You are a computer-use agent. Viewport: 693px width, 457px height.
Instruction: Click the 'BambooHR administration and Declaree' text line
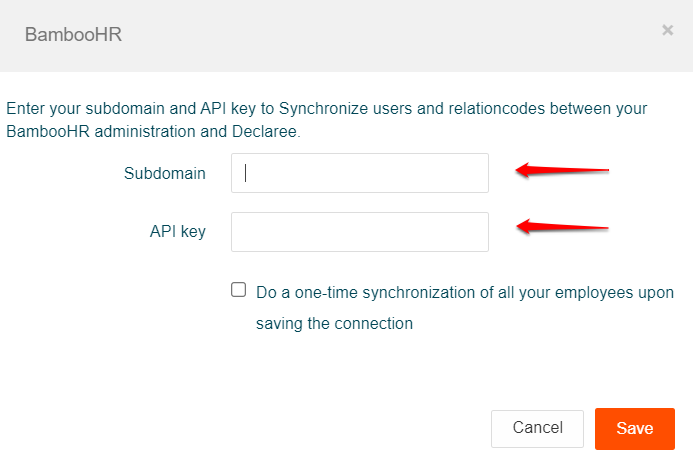point(152,130)
